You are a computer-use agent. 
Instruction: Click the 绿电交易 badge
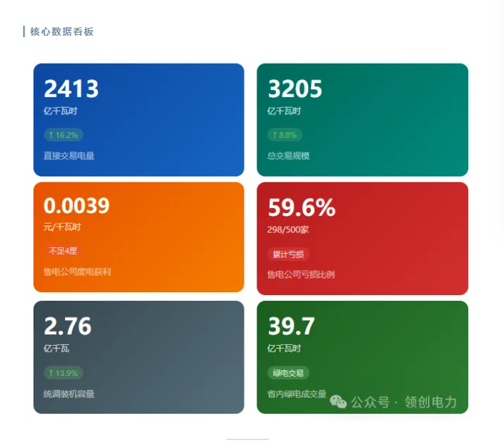click(x=288, y=373)
